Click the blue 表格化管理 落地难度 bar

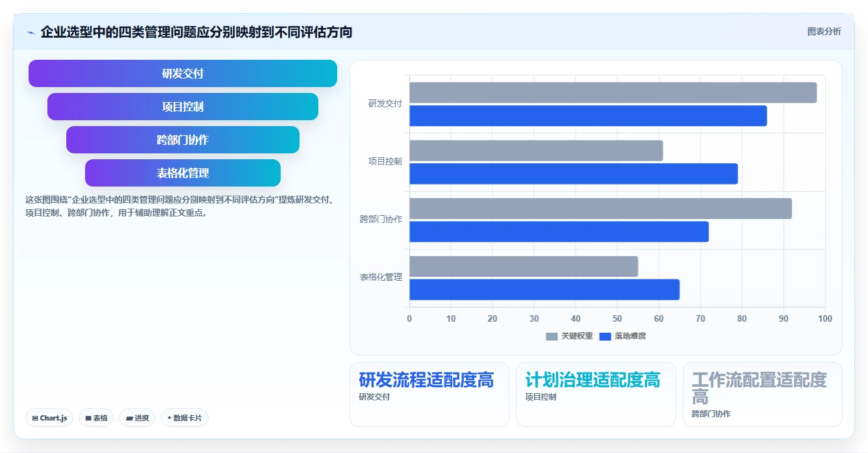point(544,289)
